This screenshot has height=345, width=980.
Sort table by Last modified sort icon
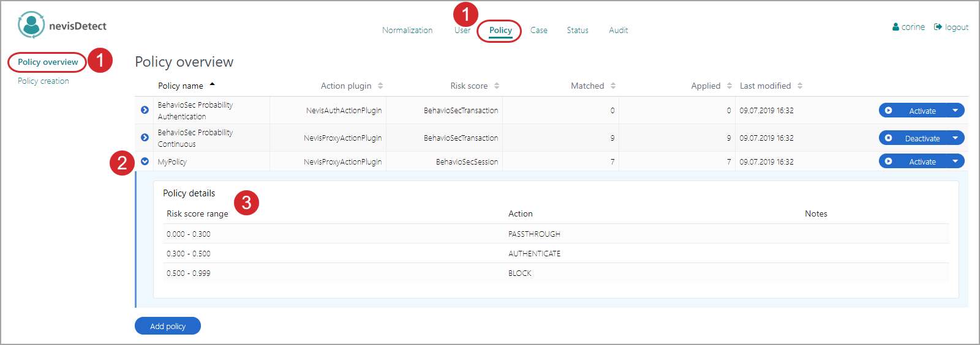(x=800, y=86)
